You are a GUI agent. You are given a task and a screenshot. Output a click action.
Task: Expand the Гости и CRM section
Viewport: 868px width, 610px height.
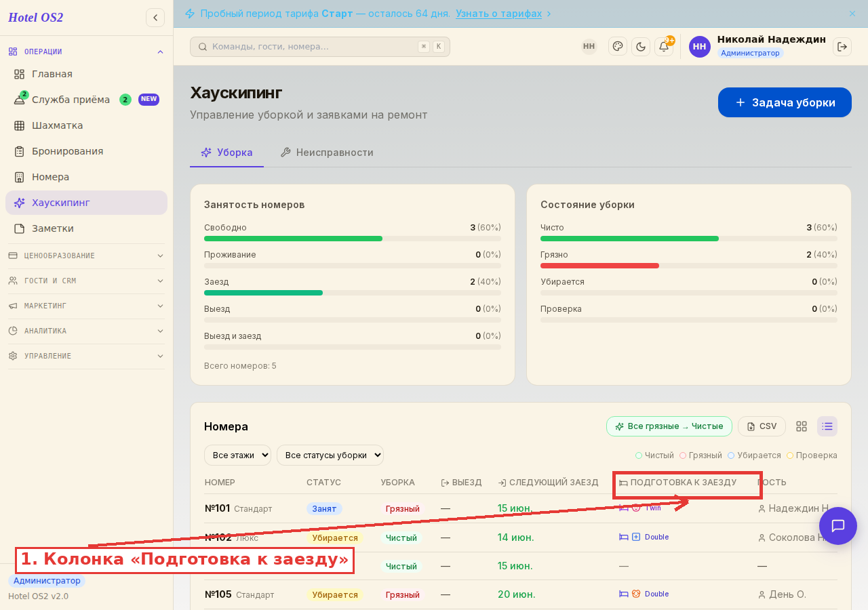pyautogui.click(x=86, y=281)
